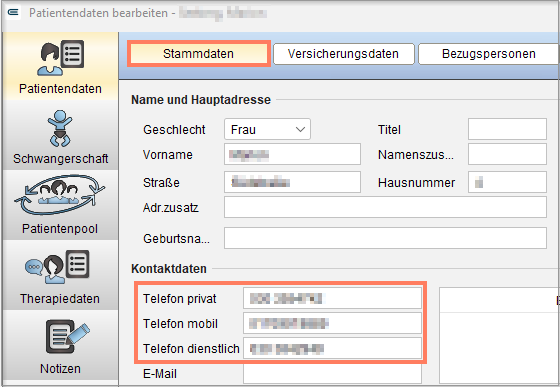The width and height of the screenshot is (560, 387).
Task: Click into the Hausnummer input field
Action: (507, 182)
